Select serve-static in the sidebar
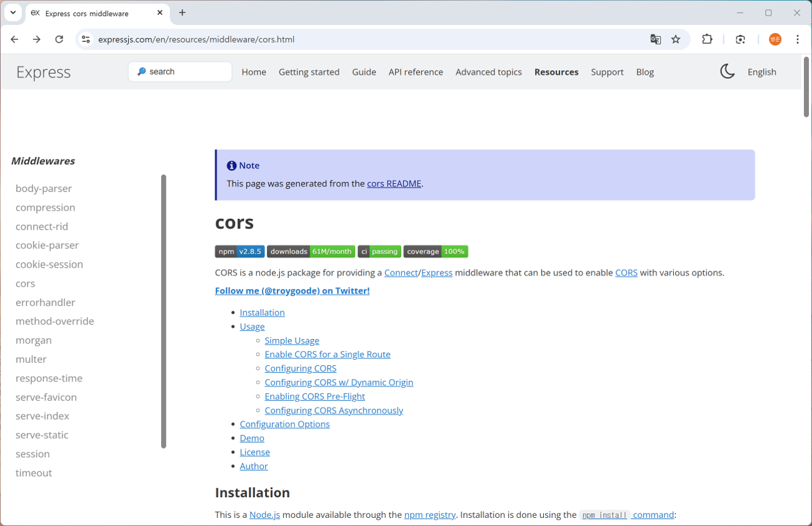812x526 pixels. 42,435
